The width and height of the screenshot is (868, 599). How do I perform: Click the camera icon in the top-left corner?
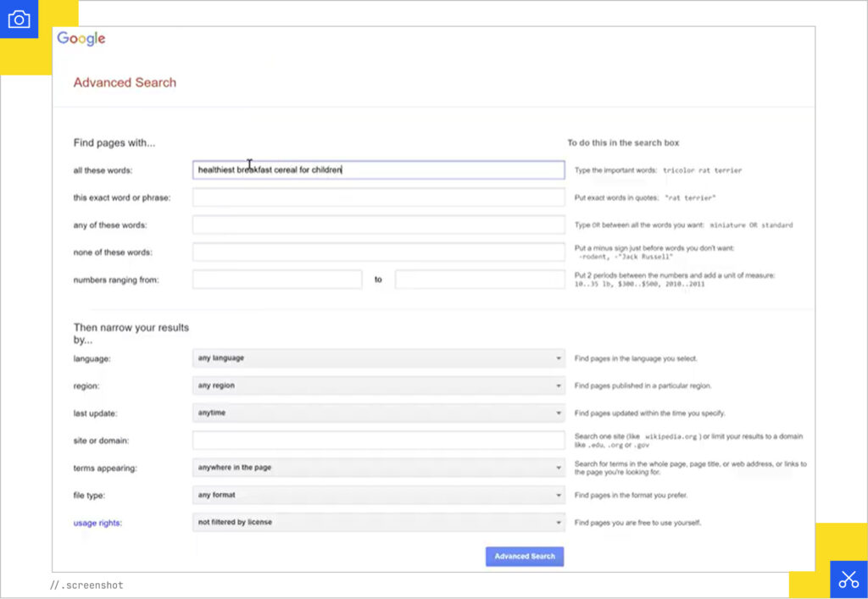[19, 18]
